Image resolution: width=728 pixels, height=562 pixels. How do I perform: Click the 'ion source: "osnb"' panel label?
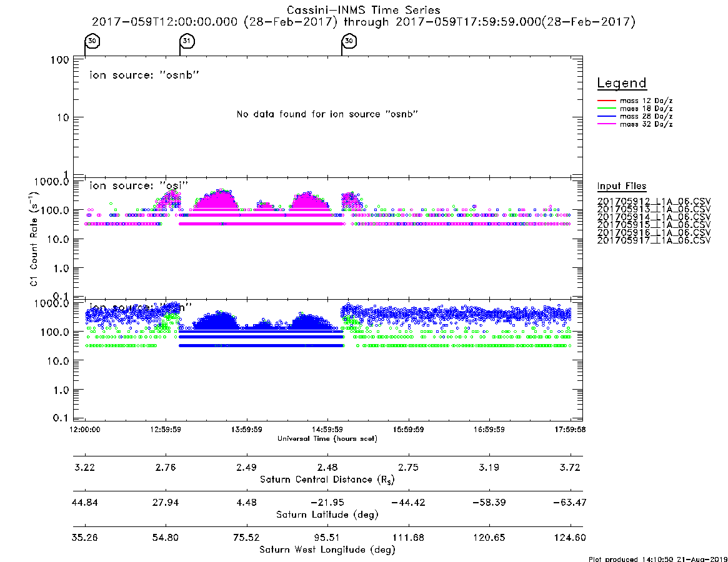[144, 75]
